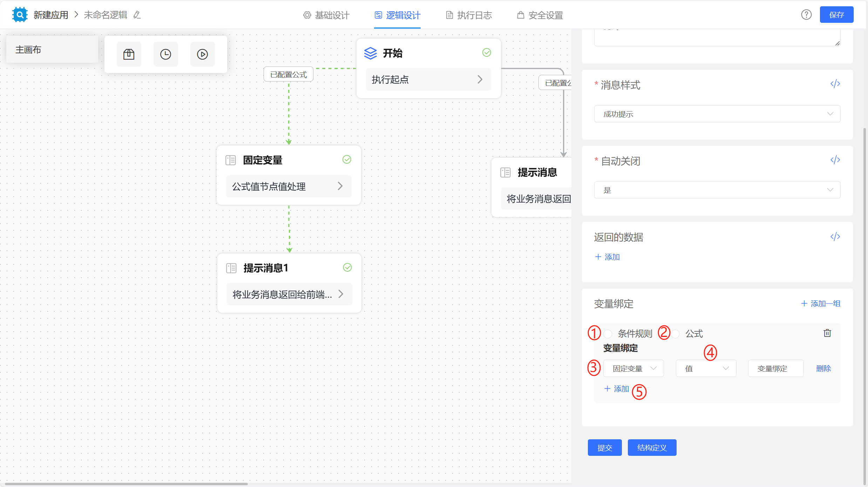
Task: Open the 成功提示 message style dropdown
Action: (x=717, y=114)
